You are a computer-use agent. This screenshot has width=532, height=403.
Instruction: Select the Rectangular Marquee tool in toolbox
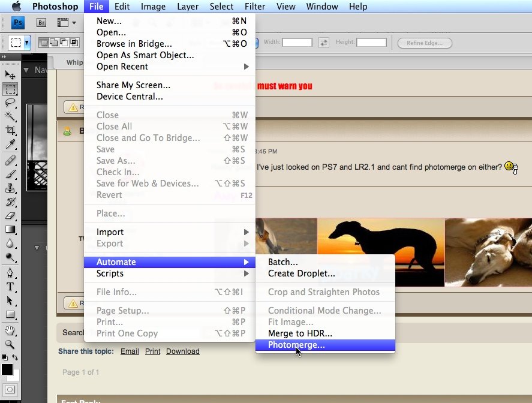[10, 89]
